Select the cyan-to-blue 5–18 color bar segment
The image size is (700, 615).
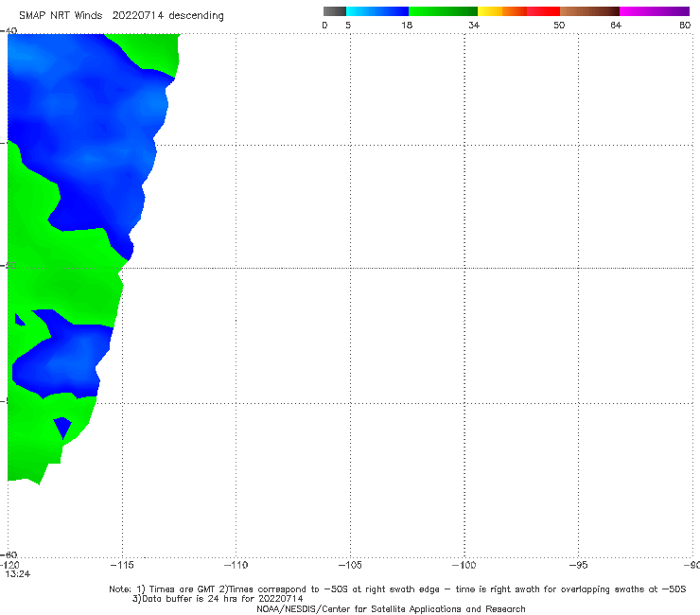tap(377, 11)
